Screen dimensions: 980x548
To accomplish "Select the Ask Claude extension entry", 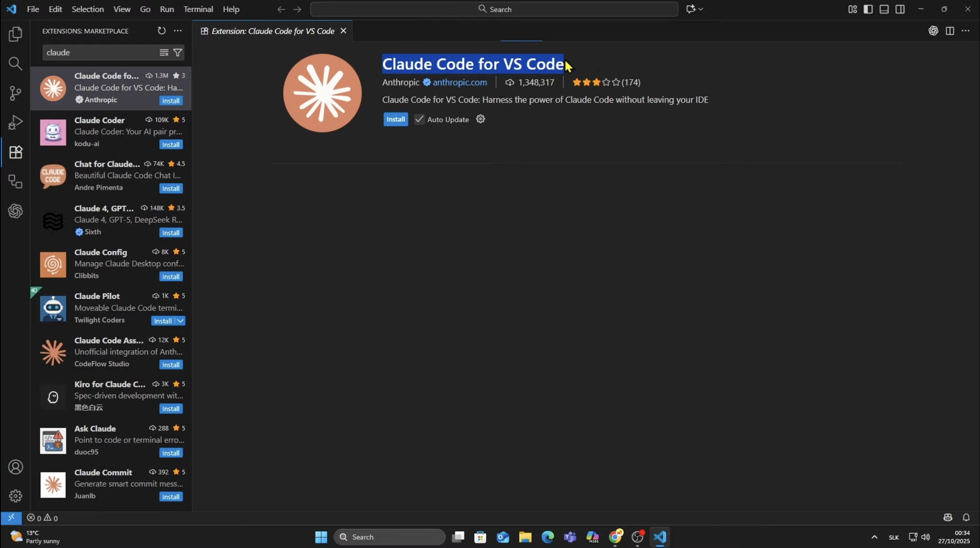I will [x=111, y=440].
